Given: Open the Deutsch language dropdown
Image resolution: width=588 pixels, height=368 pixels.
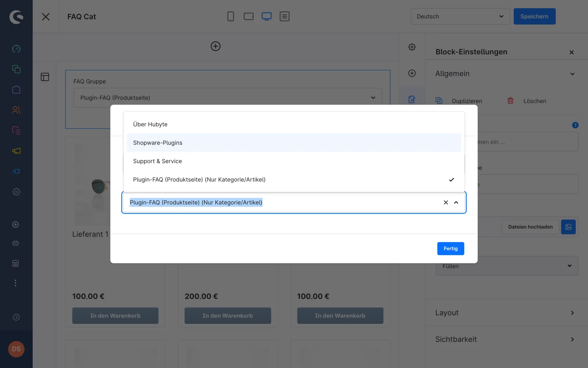Looking at the screenshot, I should coord(460,16).
